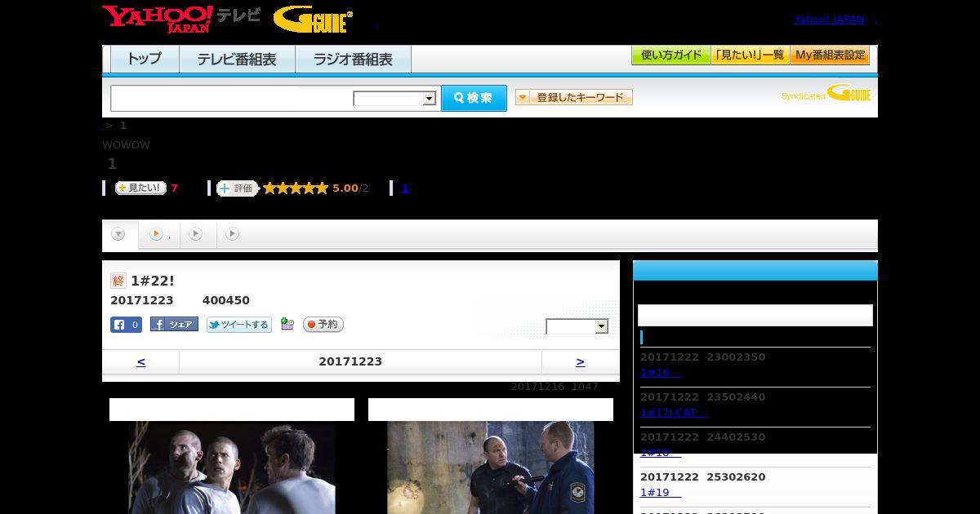Open the 1#19 episode link
This screenshot has height=514, width=980.
[661, 492]
